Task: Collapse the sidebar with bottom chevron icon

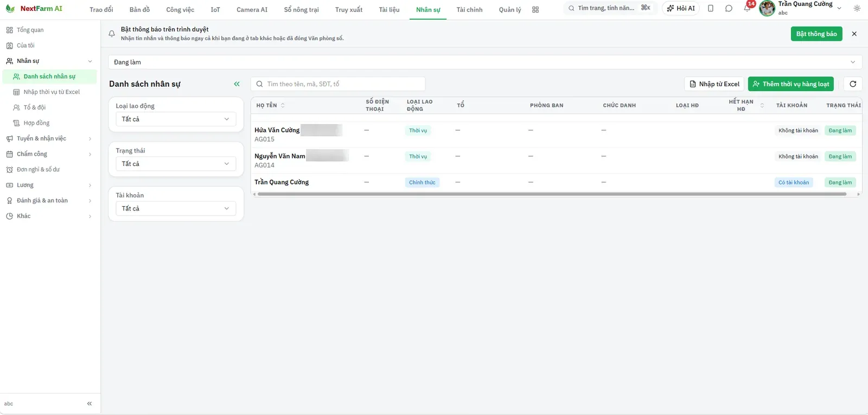Action: click(x=90, y=404)
